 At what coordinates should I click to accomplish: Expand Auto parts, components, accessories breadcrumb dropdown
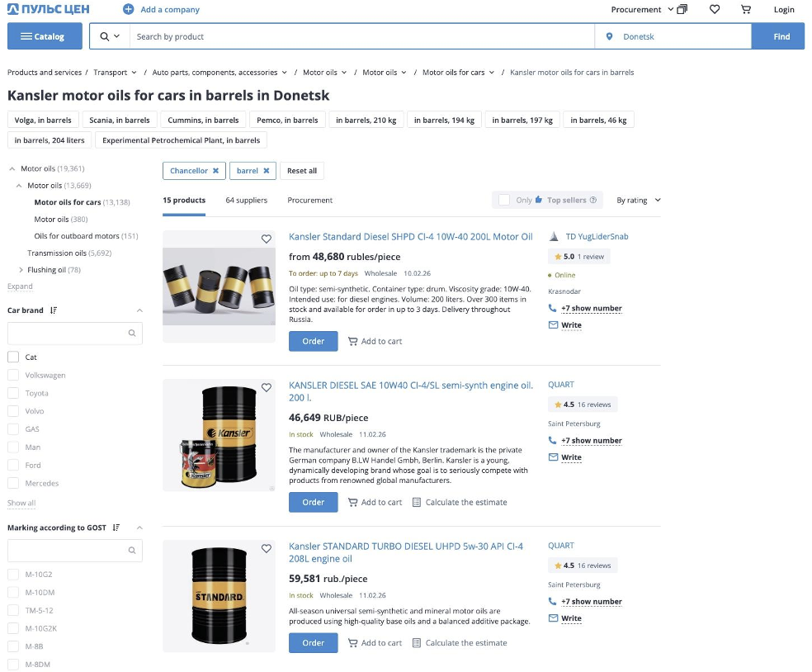pos(285,73)
